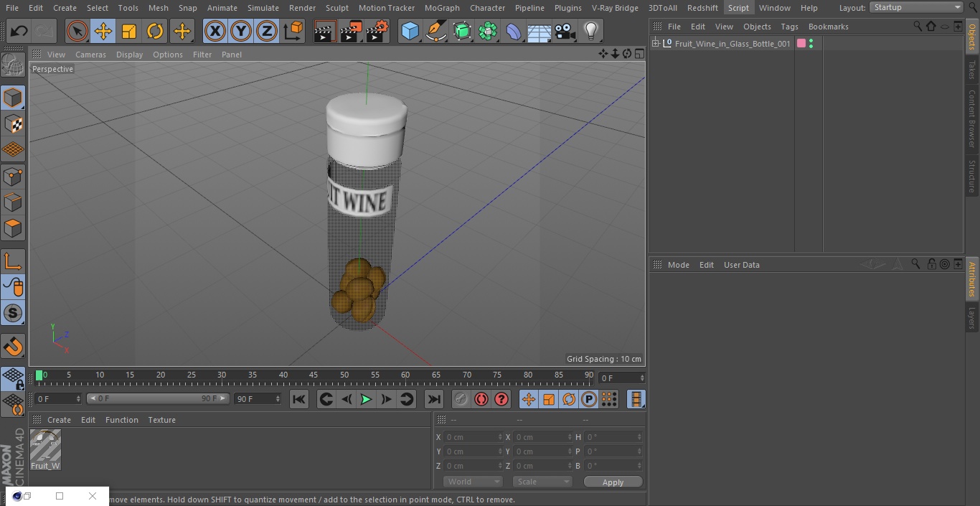Open material manager Create menu

[59, 420]
